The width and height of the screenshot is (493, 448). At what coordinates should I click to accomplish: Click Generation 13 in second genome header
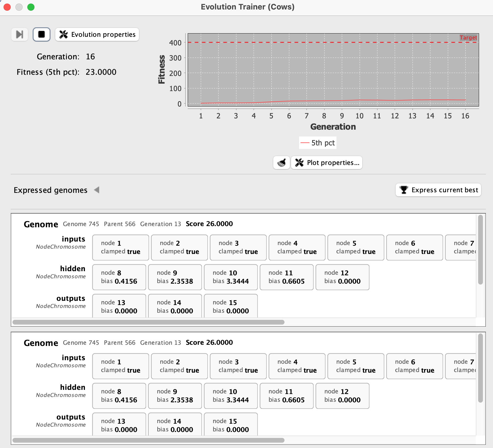[x=161, y=343]
